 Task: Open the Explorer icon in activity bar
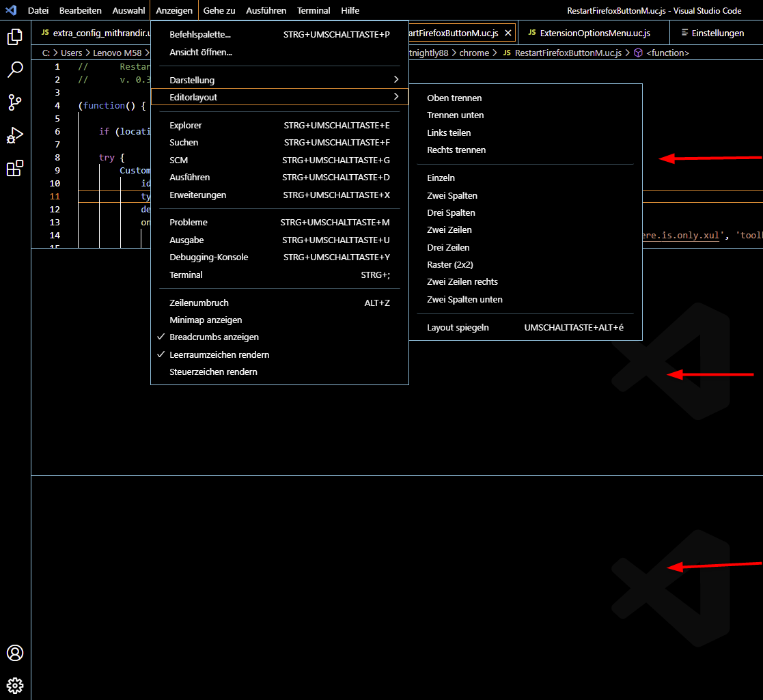pos(15,36)
